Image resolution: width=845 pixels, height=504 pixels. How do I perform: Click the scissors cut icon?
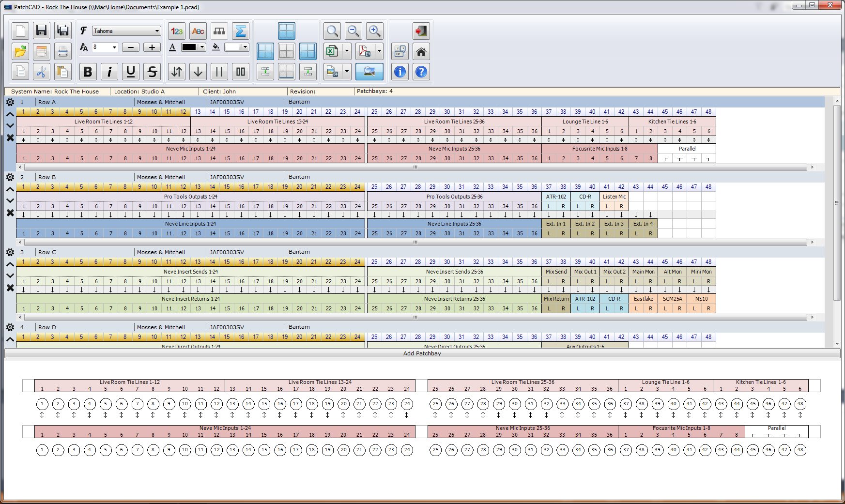pos(41,72)
